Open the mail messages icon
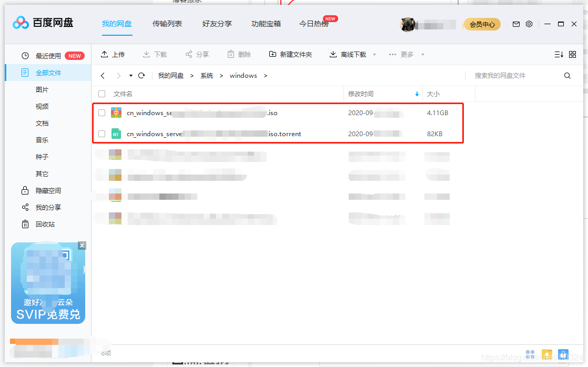This screenshot has width=588, height=367. [x=516, y=24]
